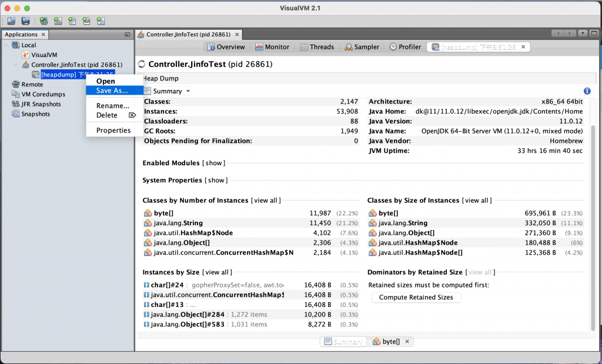View all Classes by Number of Instances
602x364 pixels.
[x=266, y=201]
